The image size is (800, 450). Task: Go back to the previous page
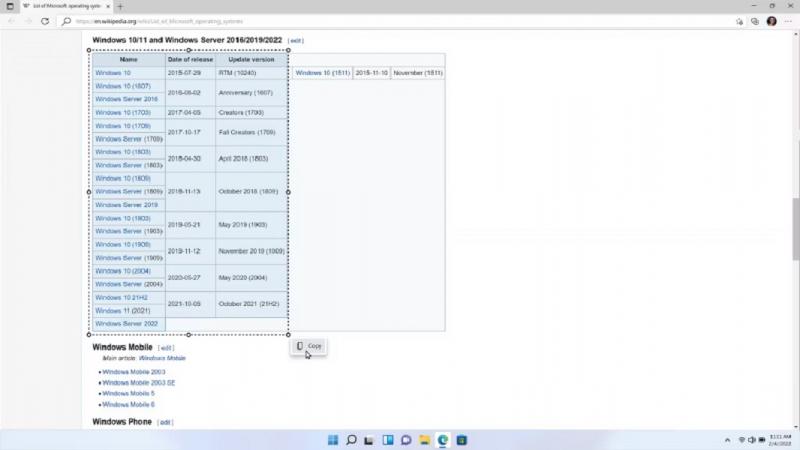click(11, 21)
